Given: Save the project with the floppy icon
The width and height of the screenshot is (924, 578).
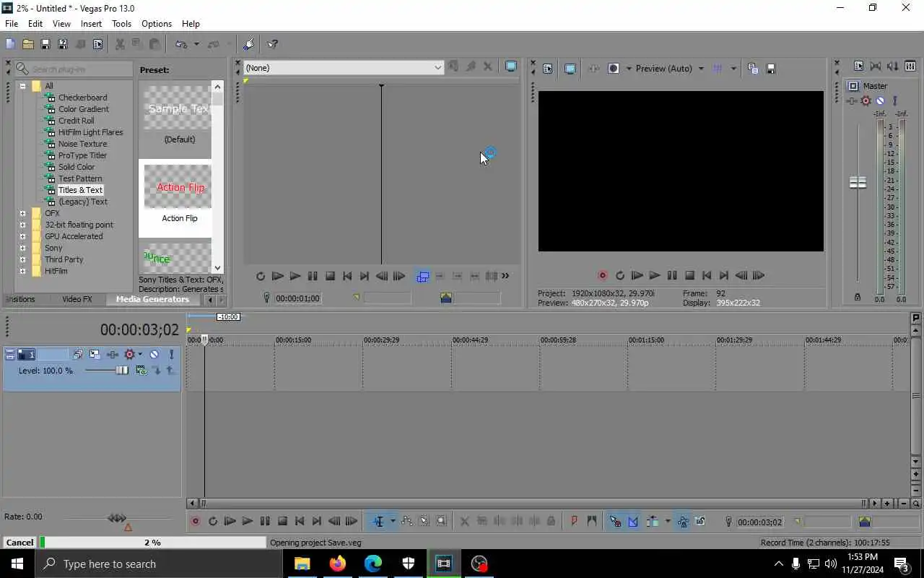Looking at the screenshot, I should [45, 44].
